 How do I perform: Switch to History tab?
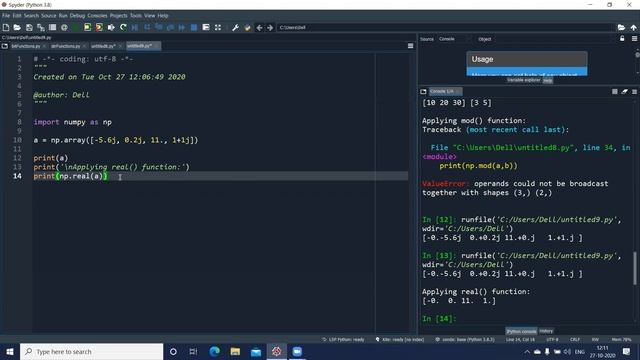(x=546, y=331)
